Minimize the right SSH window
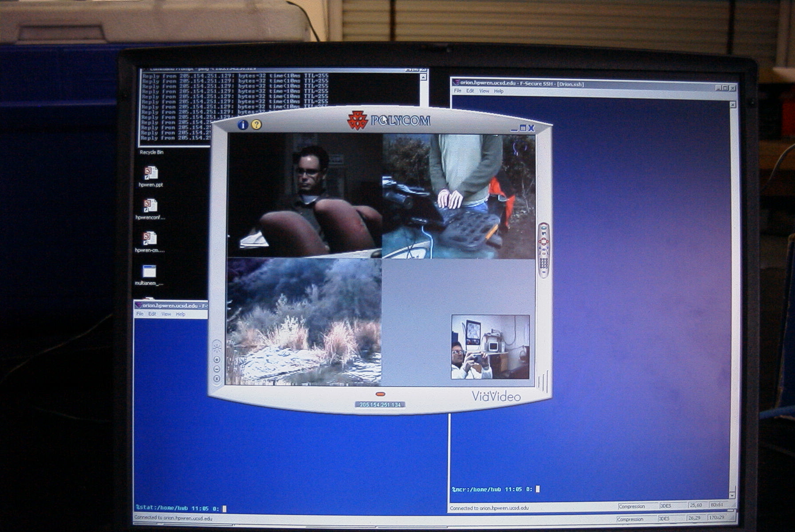Viewport: 795px width, 532px height. pyautogui.click(x=718, y=88)
